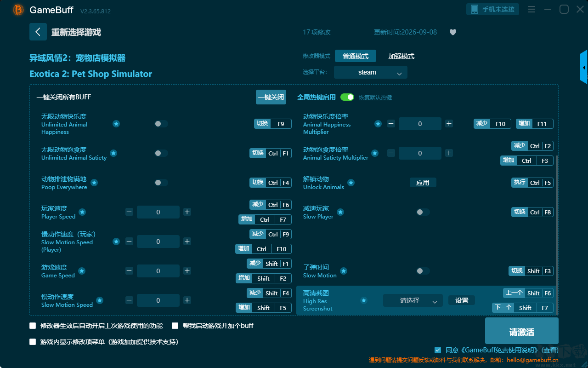Viewport: 588px width, 368px height.
Task: Star the Slow Player cheat
Action: (x=340, y=212)
